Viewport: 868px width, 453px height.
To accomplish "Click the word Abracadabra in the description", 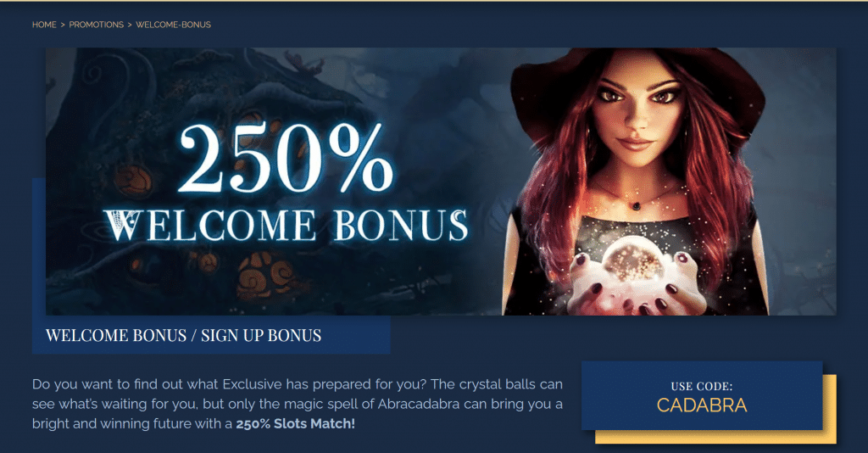I will pyautogui.click(x=419, y=404).
